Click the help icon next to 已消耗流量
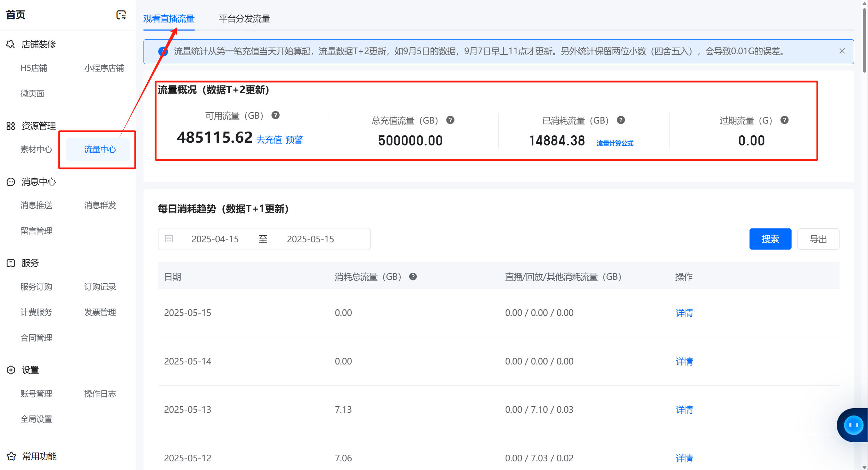Screen dimensions: 868x470 tap(621, 120)
